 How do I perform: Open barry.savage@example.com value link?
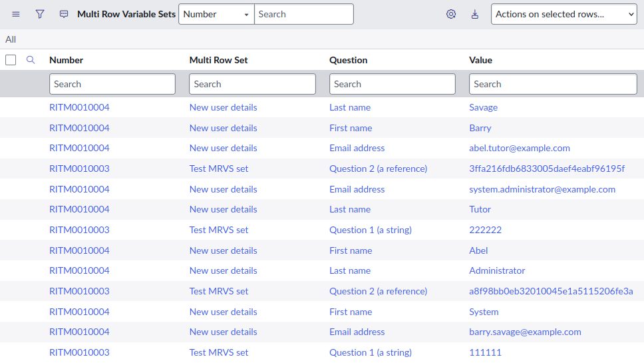click(526, 332)
